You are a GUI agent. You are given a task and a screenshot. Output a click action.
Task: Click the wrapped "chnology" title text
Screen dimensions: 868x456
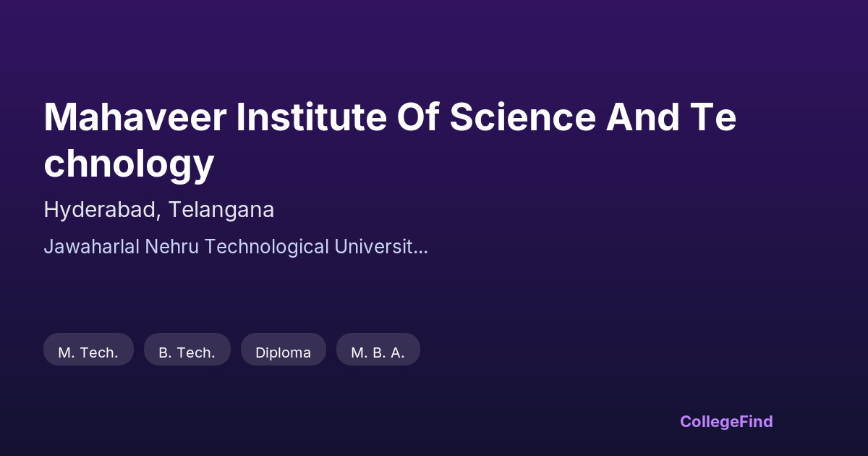129,164
